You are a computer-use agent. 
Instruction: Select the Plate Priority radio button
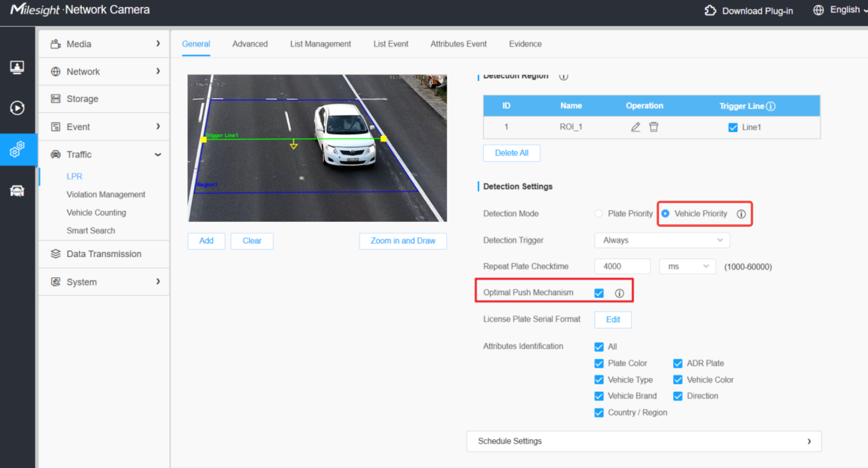pyautogui.click(x=599, y=214)
